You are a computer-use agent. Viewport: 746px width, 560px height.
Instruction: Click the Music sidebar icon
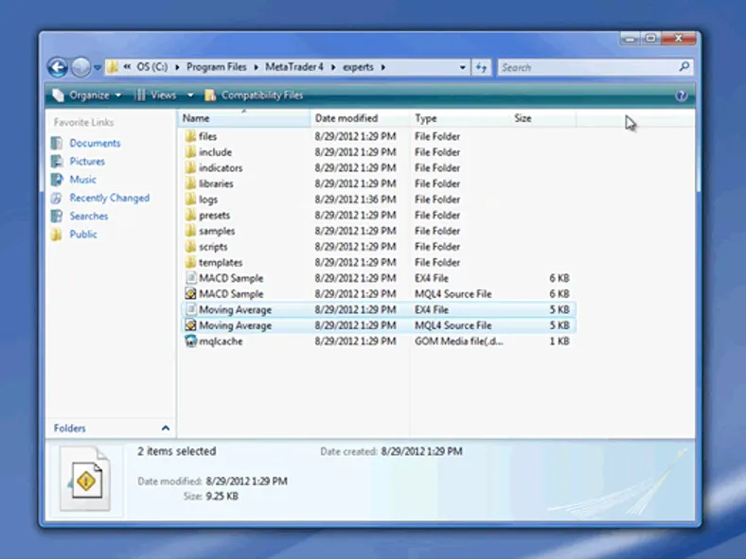57,179
